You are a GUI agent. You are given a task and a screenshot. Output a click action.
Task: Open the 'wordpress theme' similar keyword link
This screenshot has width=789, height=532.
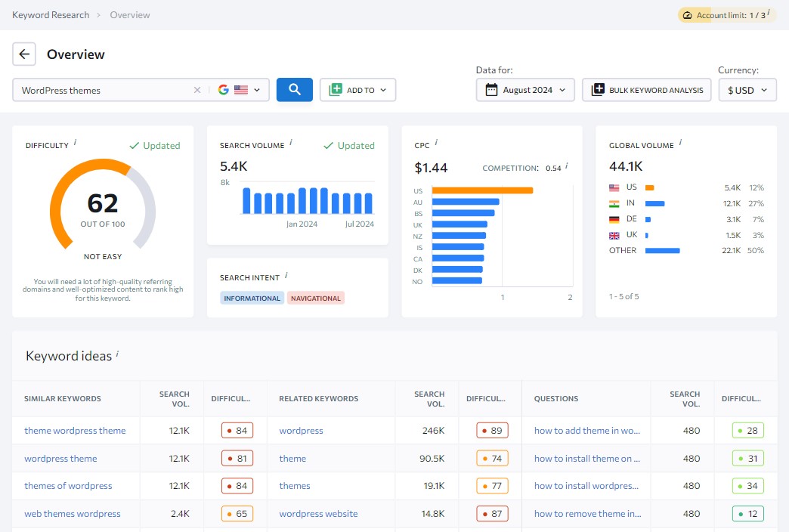point(61,459)
